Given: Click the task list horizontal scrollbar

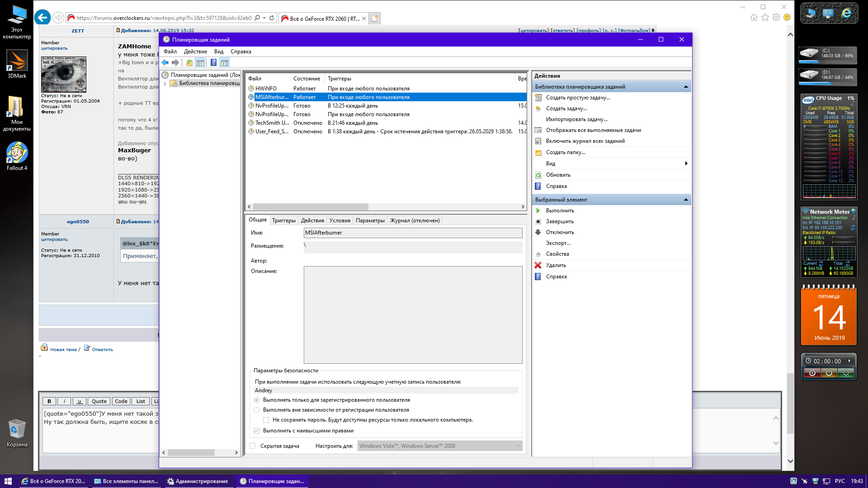Looking at the screenshot, I should pyautogui.click(x=311, y=206).
